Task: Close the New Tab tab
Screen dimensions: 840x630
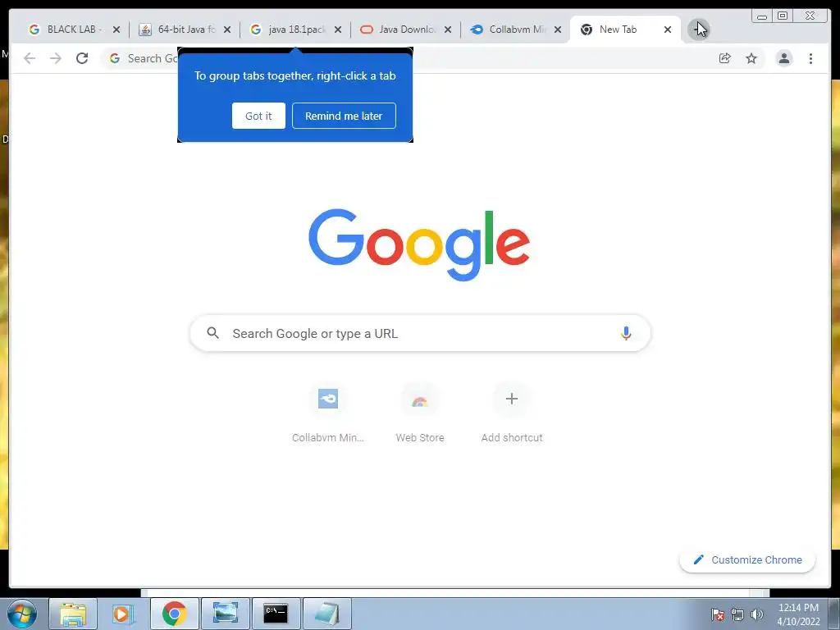Action: 668,30
